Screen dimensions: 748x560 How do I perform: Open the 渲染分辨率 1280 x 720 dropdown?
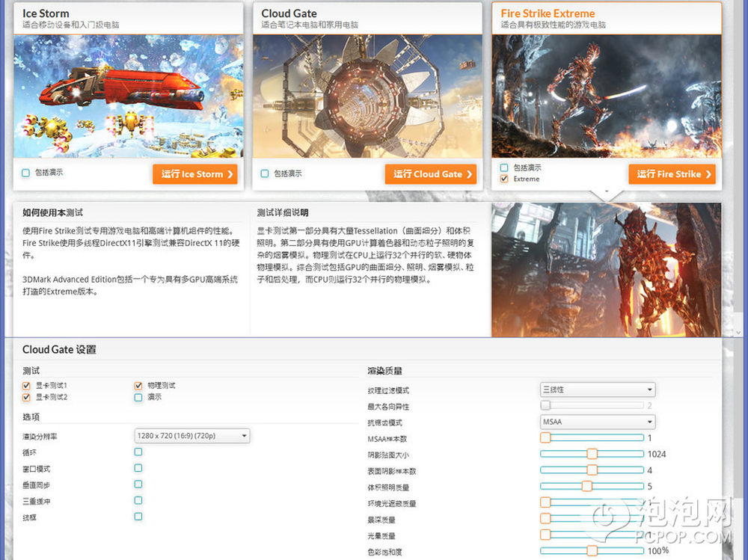tap(192, 435)
